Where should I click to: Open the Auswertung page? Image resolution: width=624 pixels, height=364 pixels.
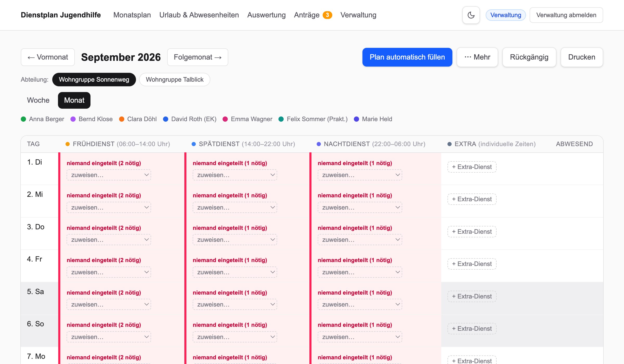tap(266, 15)
